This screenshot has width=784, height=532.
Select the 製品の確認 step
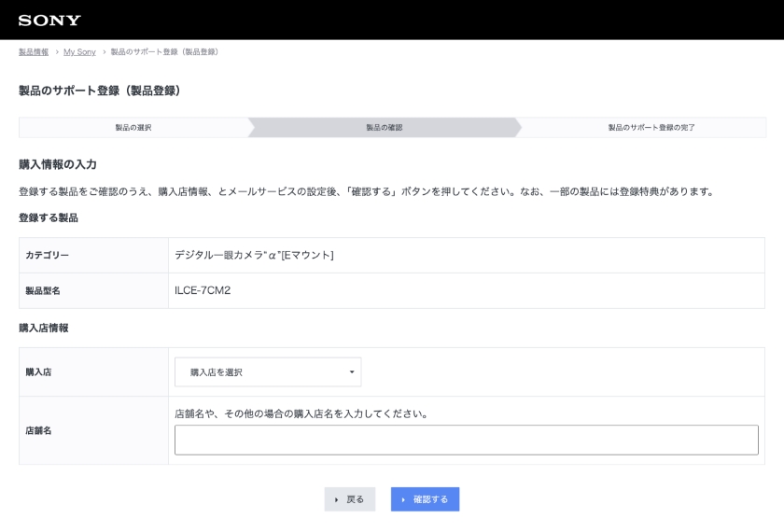[x=384, y=127]
